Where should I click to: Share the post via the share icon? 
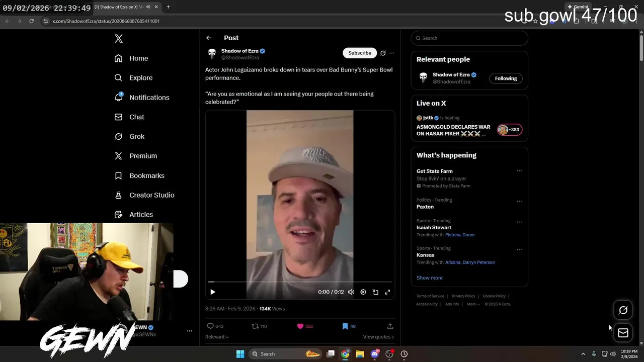tap(390, 326)
